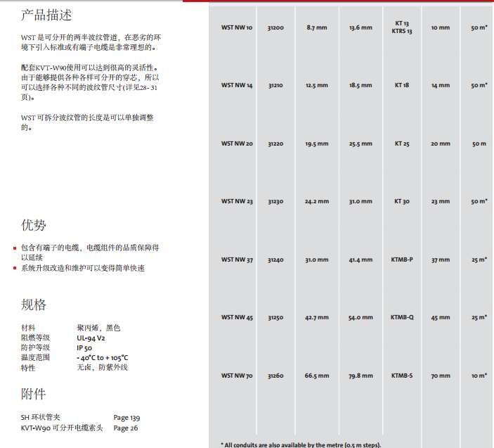Image resolution: width=494 pixels, height=448 pixels.
Task: Click the red bullet before 包含有端子的电缆
Action: point(16,248)
